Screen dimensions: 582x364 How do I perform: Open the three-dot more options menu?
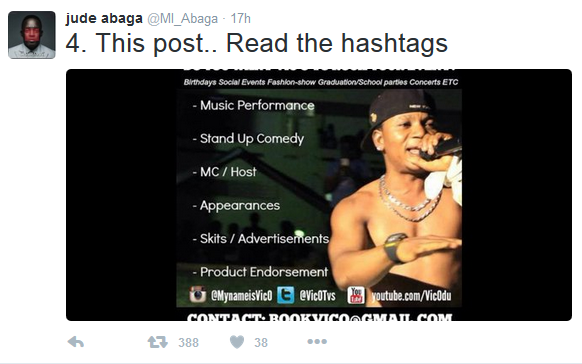317,341
